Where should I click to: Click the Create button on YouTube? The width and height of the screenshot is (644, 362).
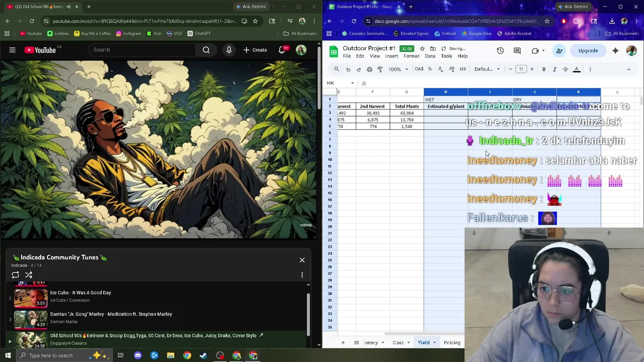click(255, 50)
